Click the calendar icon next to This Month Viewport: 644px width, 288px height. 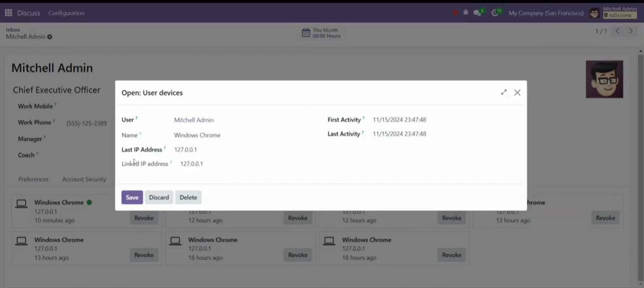306,33
